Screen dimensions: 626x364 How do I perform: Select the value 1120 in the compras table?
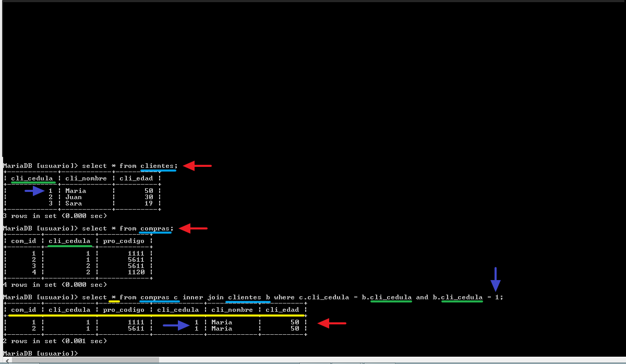click(x=136, y=272)
